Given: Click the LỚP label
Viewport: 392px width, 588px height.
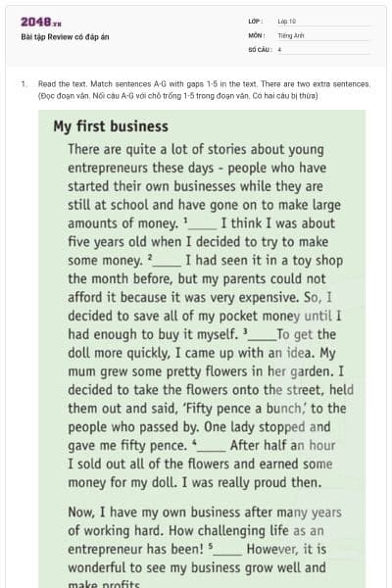Looking at the screenshot, I should tap(256, 22).
